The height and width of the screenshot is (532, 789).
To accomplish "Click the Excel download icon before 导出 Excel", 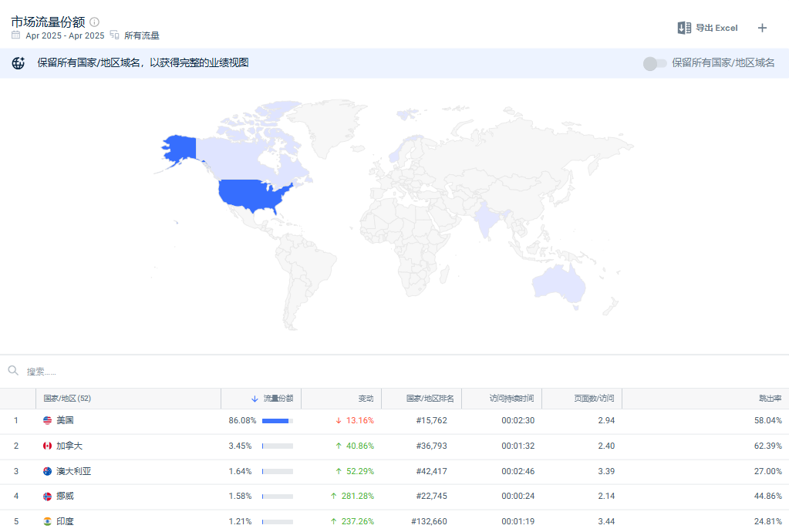I will (683, 28).
